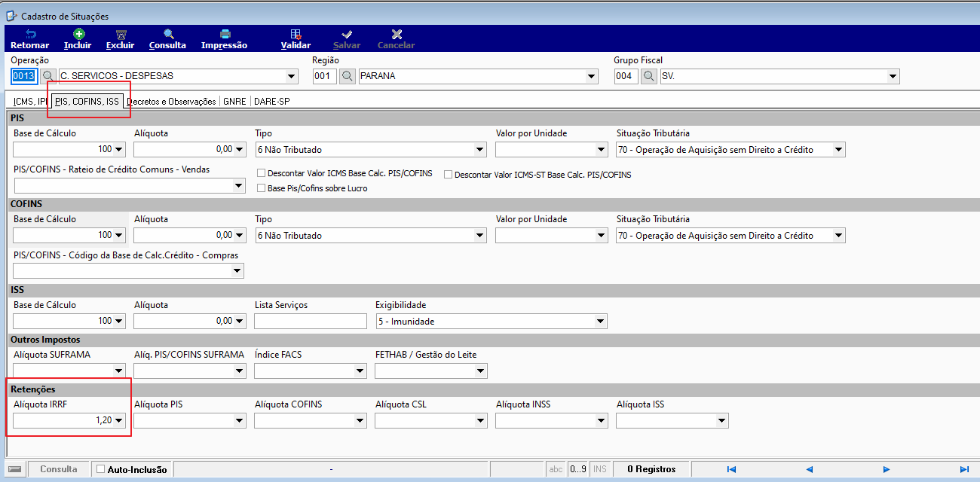
Task: Click the Impressão printer icon
Action: (225, 34)
